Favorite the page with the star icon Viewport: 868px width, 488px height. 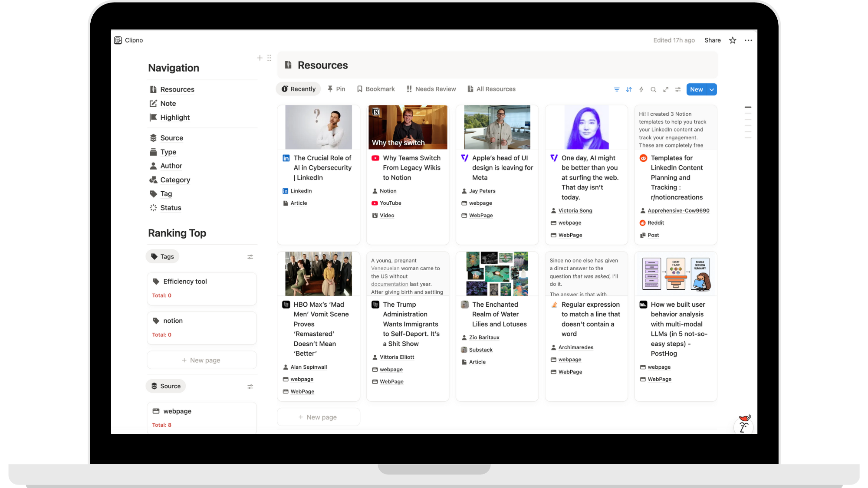point(733,40)
